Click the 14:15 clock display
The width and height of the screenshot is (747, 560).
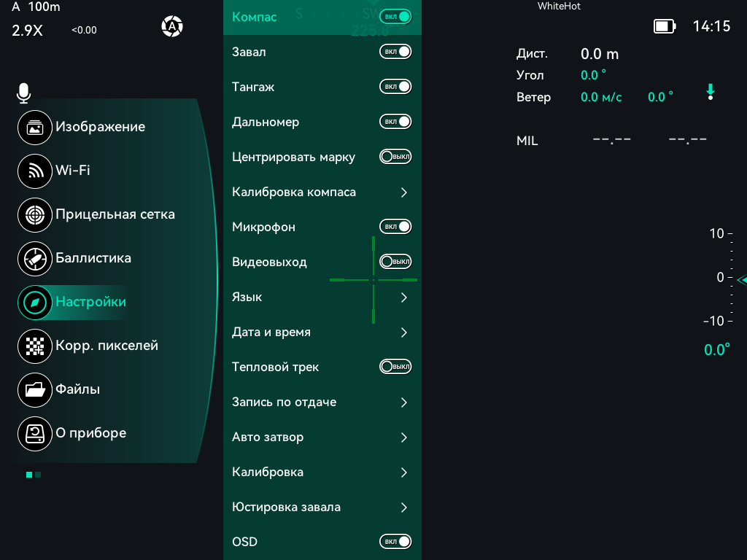point(712,26)
